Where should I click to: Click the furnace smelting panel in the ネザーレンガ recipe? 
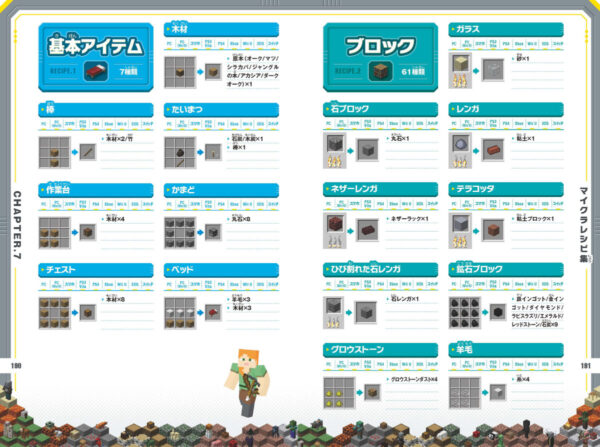pyautogui.click(x=334, y=231)
